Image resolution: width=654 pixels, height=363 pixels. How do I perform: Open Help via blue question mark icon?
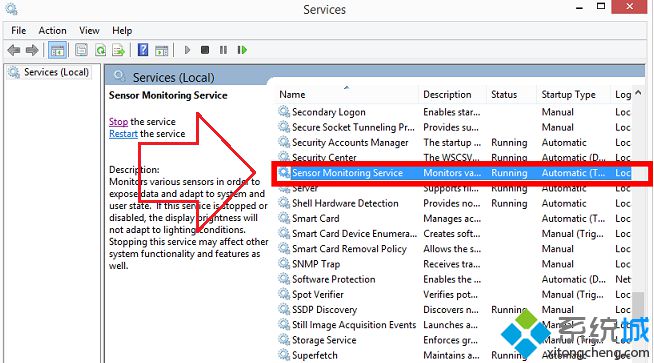[x=143, y=50]
